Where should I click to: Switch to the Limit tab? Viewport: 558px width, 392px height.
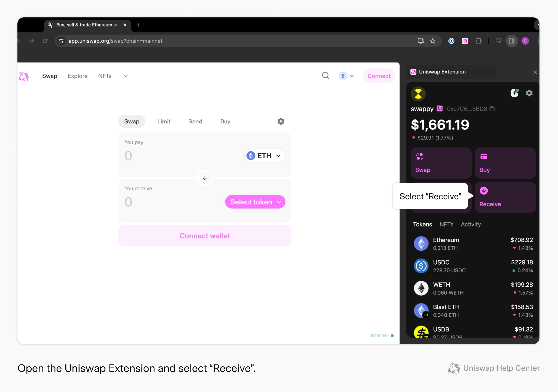coord(164,121)
